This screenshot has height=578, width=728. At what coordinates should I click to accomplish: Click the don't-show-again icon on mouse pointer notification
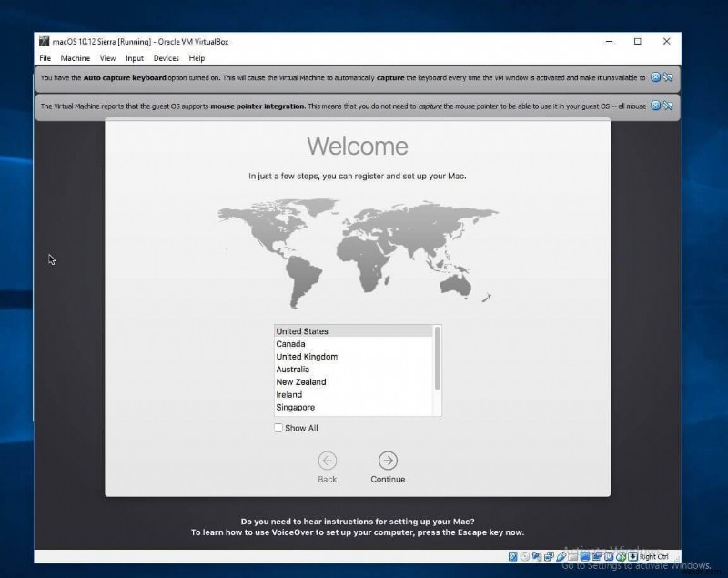(668, 106)
